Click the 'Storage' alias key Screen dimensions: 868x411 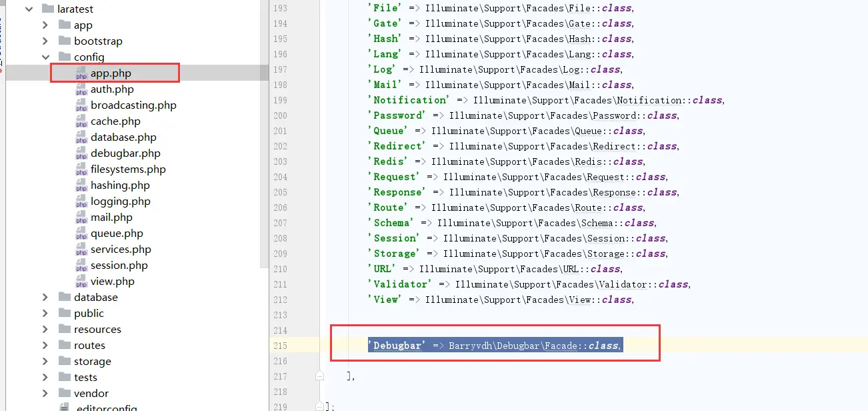(394, 254)
